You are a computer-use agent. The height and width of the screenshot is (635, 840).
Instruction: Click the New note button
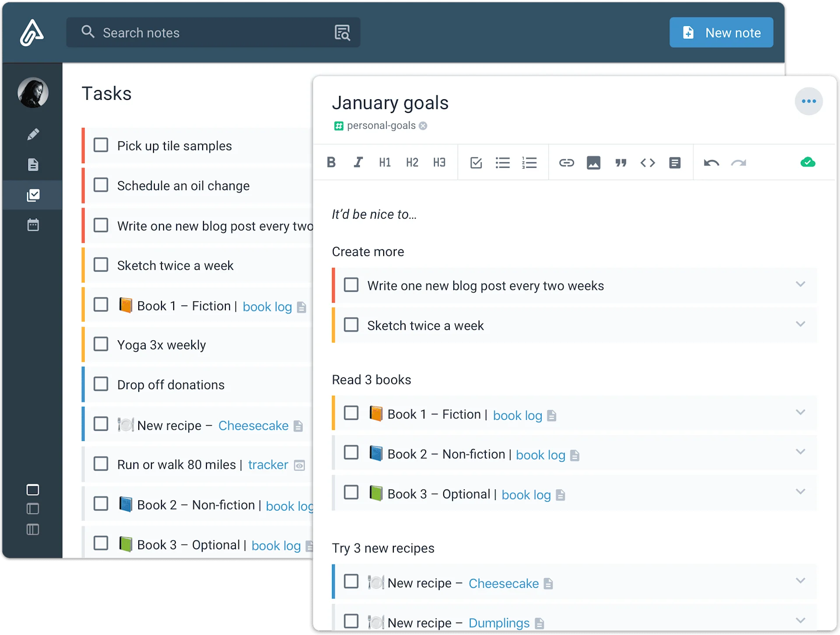721,32
